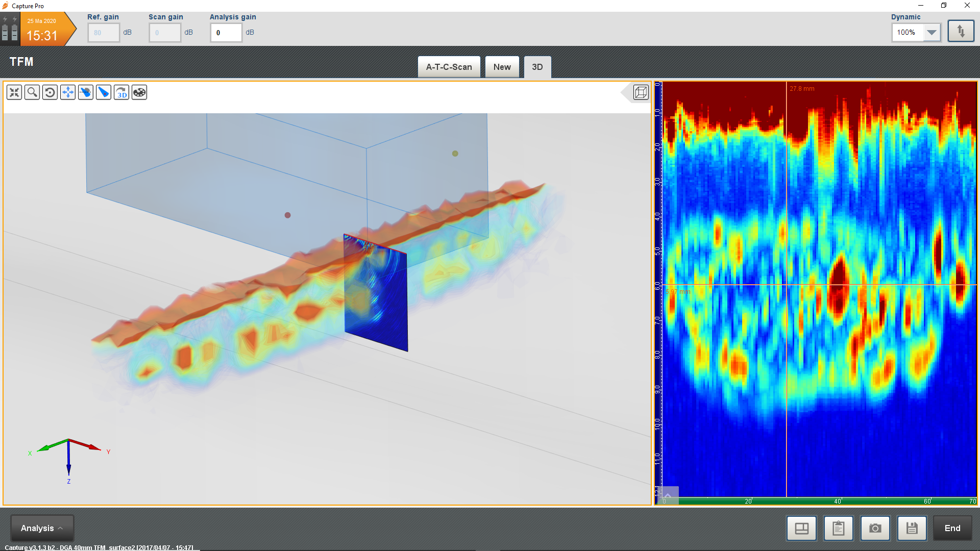Image resolution: width=980 pixels, height=551 pixels.
Task: Expand the Analysis menu
Action: (42, 528)
